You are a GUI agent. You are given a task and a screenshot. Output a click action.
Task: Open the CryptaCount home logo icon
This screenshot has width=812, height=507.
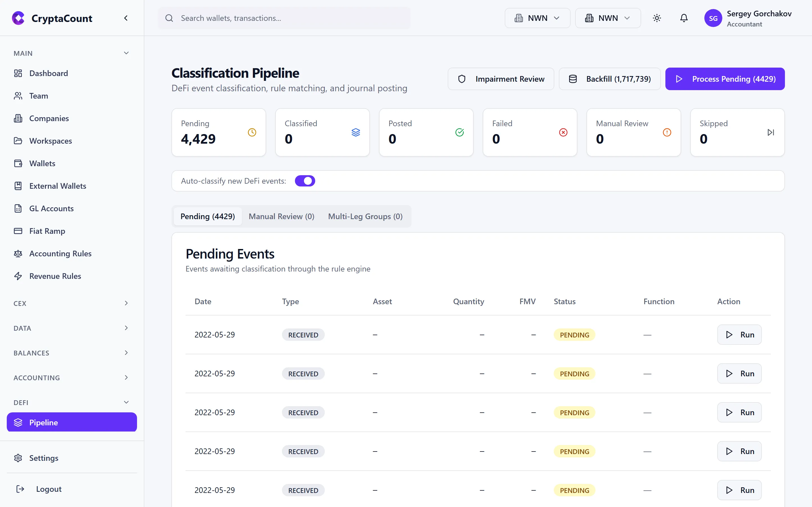pyautogui.click(x=18, y=18)
